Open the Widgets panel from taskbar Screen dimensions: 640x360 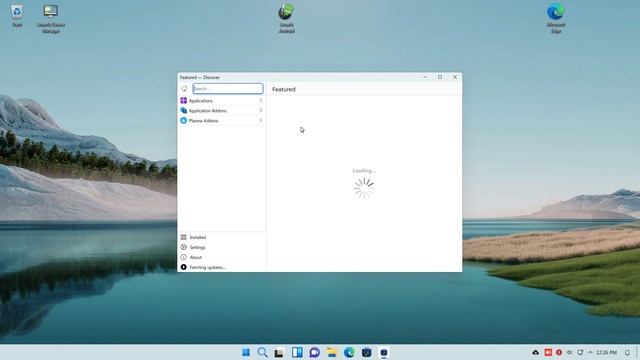(297, 352)
